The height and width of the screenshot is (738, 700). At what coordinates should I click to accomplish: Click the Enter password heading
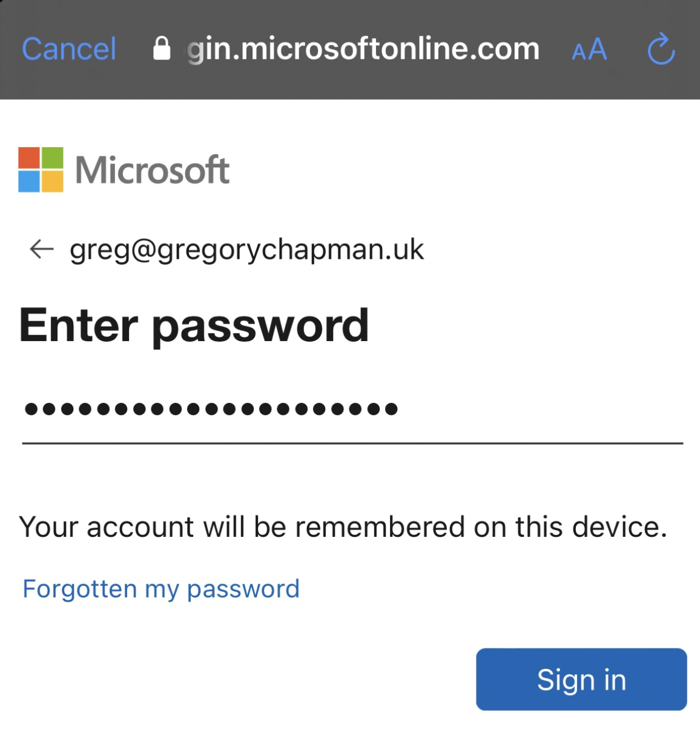[x=194, y=326]
